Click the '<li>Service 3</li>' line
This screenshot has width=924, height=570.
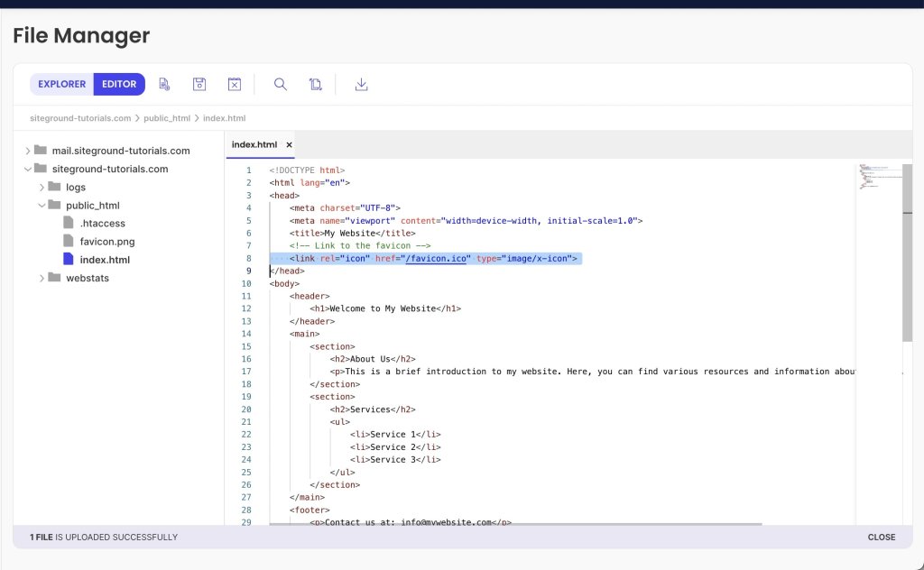pyautogui.click(x=395, y=460)
